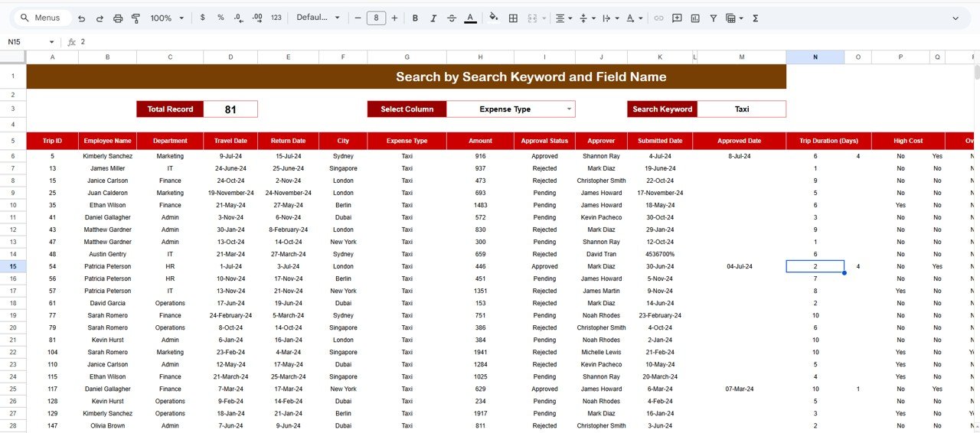Image resolution: width=980 pixels, height=433 pixels.
Task: Format as currency with dollar icon
Action: pyautogui.click(x=202, y=18)
